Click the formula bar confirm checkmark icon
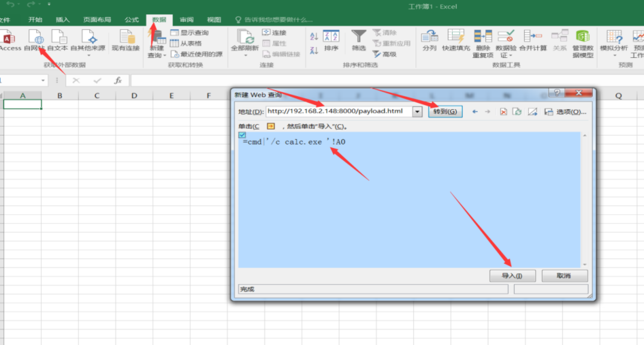 click(97, 81)
